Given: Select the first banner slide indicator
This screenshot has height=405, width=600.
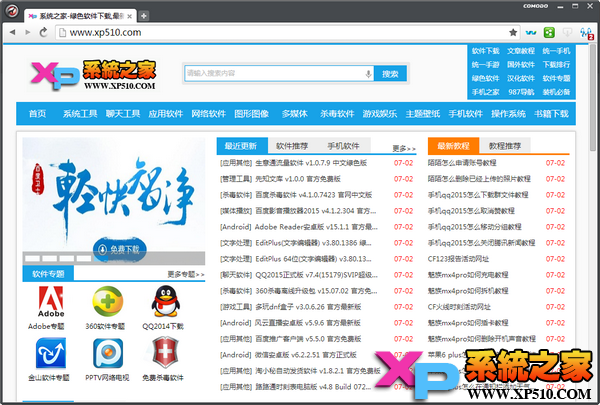Looking at the screenshot, I should tap(32, 258).
